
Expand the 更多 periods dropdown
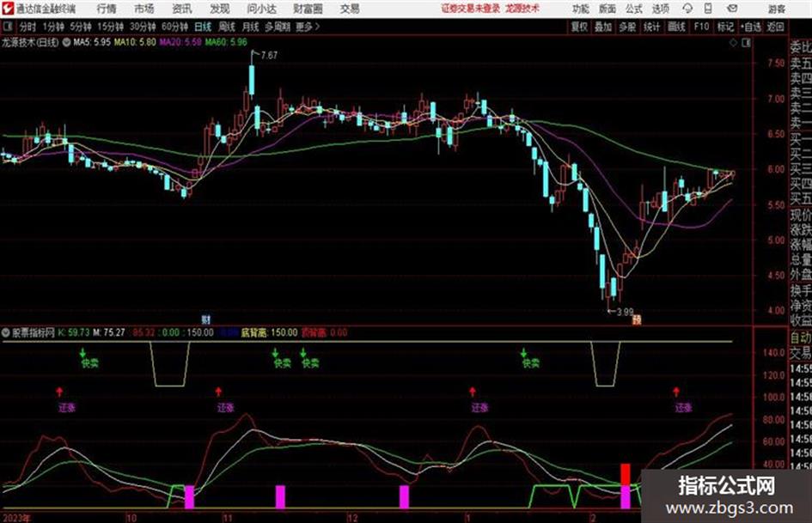(x=308, y=27)
